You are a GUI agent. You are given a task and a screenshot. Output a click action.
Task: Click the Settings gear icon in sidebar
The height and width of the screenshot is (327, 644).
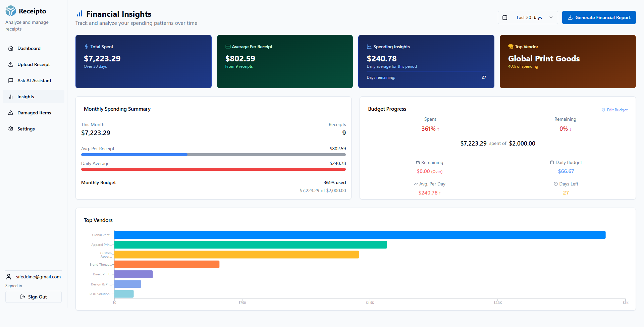[x=11, y=129]
